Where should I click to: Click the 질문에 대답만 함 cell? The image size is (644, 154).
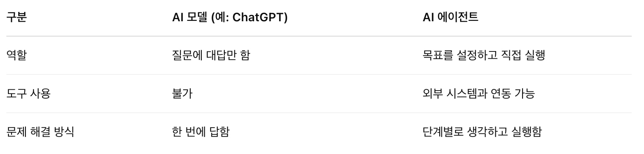click(x=208, y=55)
